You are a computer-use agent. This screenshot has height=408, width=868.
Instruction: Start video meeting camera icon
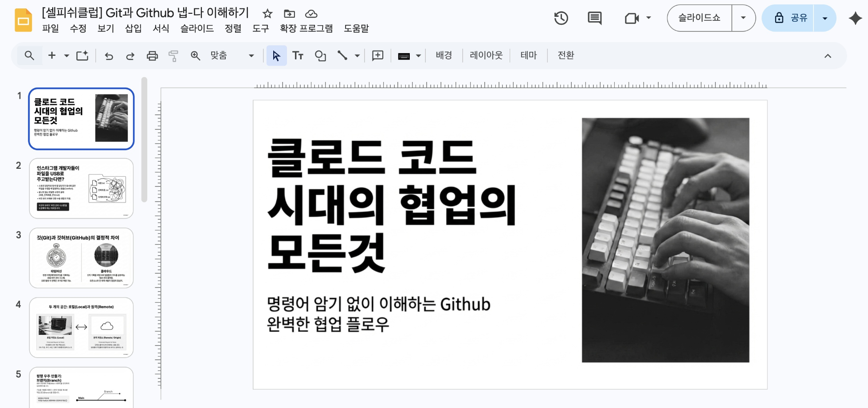[632, 18]
